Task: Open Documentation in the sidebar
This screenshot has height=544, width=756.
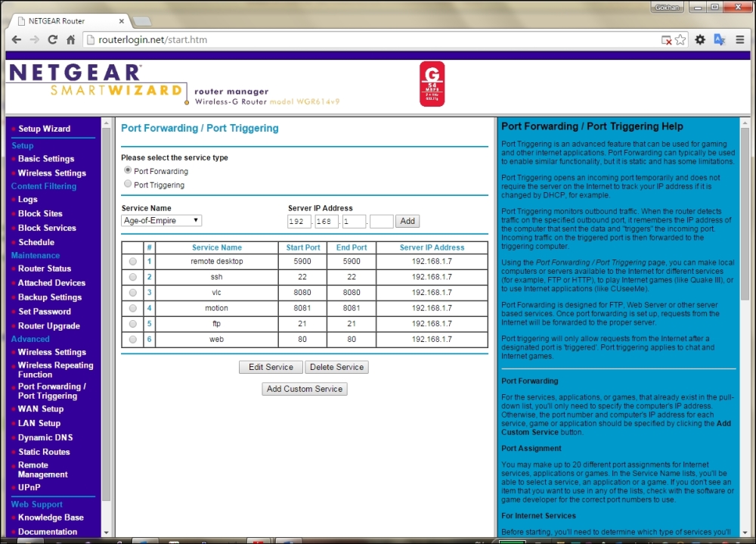Action: coord(47,532)
